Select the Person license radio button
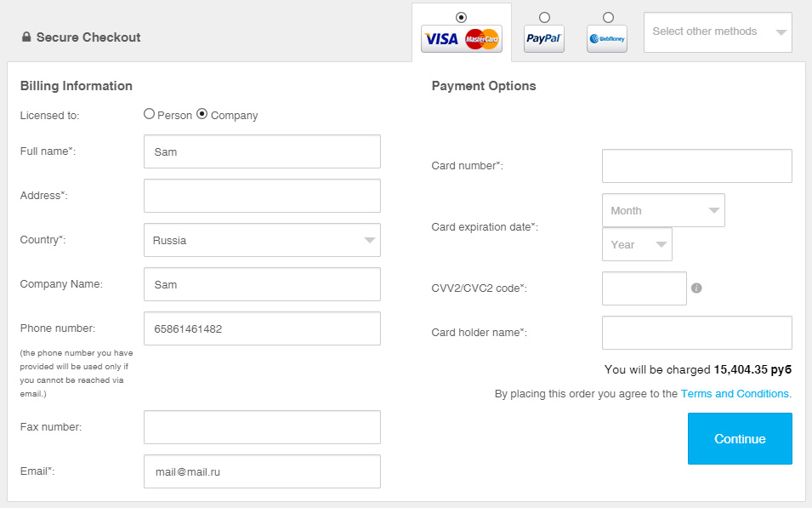This screenshot has height=508, width=812. tap(150, 114)
